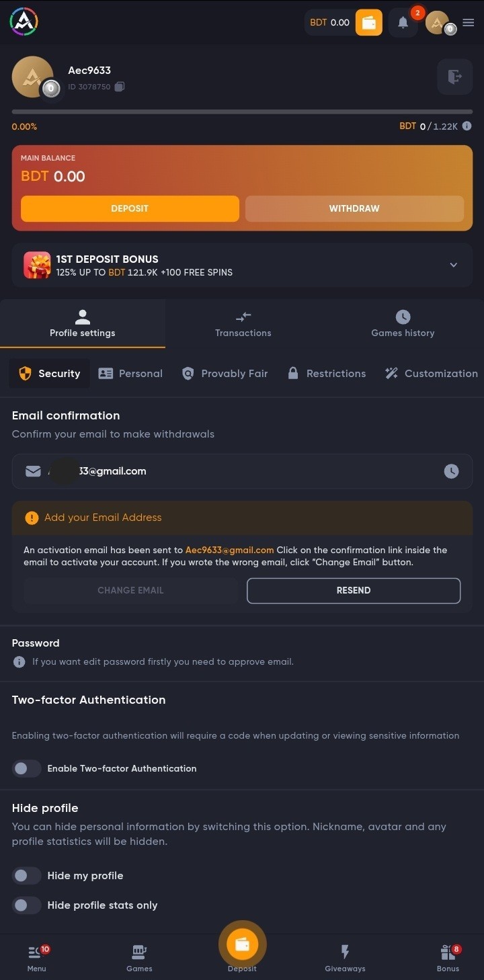The image size is (484, 980).
Task: Switch to the Transactions tab
Action: pos(243,324)
